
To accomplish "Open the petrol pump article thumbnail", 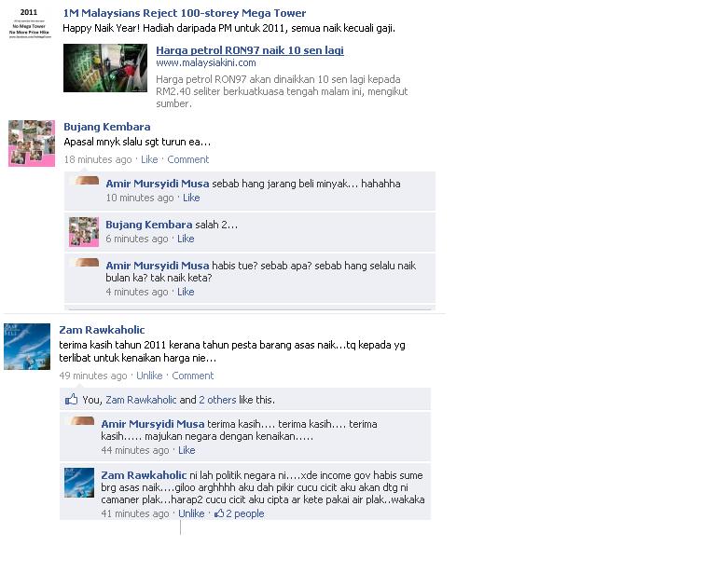I will pos(105,68).
